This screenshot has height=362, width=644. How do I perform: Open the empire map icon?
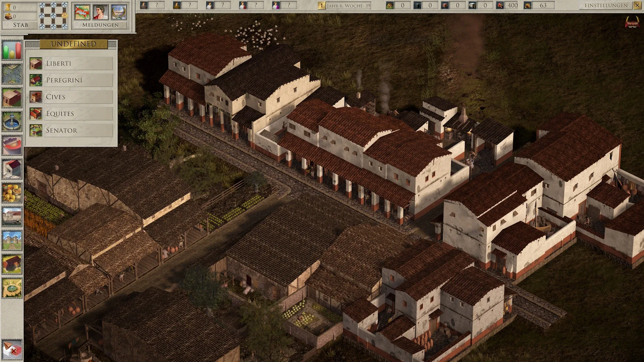(x=82, y=12)
